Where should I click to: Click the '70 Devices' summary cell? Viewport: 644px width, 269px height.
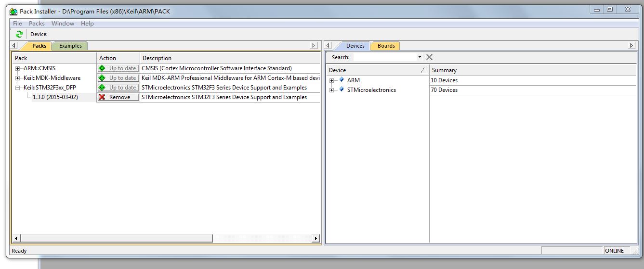tap(444, 90)
